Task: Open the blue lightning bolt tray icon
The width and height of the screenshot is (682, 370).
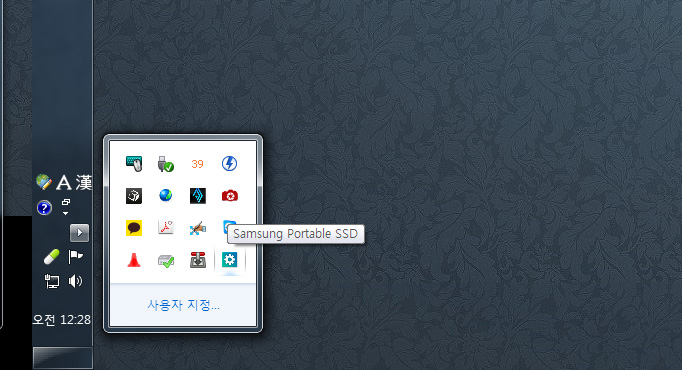Action: [x=229, y=164]
